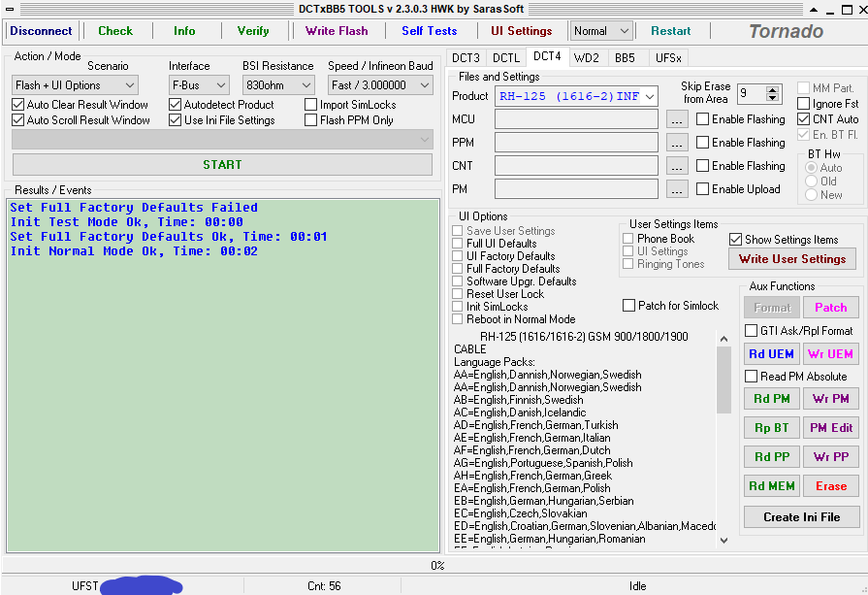868x595 pixels.
Task: Click the Restart button
Action: (670, 31)
